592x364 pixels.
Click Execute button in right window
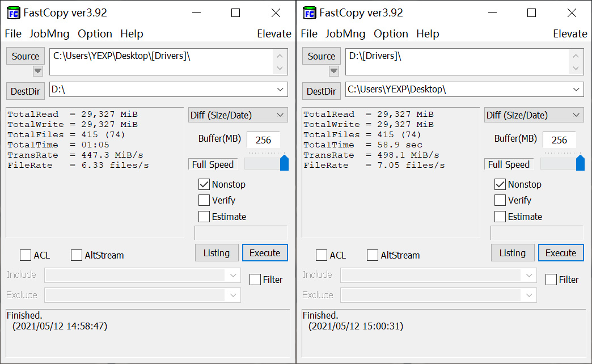coord(561,253)
